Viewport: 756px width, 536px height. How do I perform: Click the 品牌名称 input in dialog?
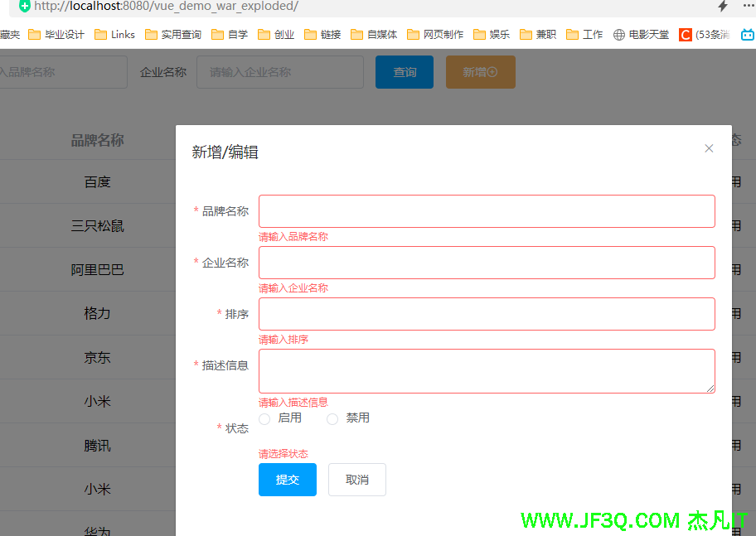point(487,211)
